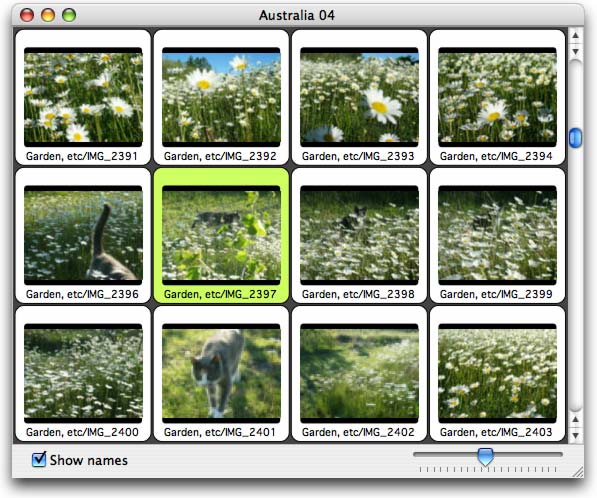Click the top scrollbar down arrow
Image resolution: width=597 pixels, height=498 pixels.
(x=575, y=51)
